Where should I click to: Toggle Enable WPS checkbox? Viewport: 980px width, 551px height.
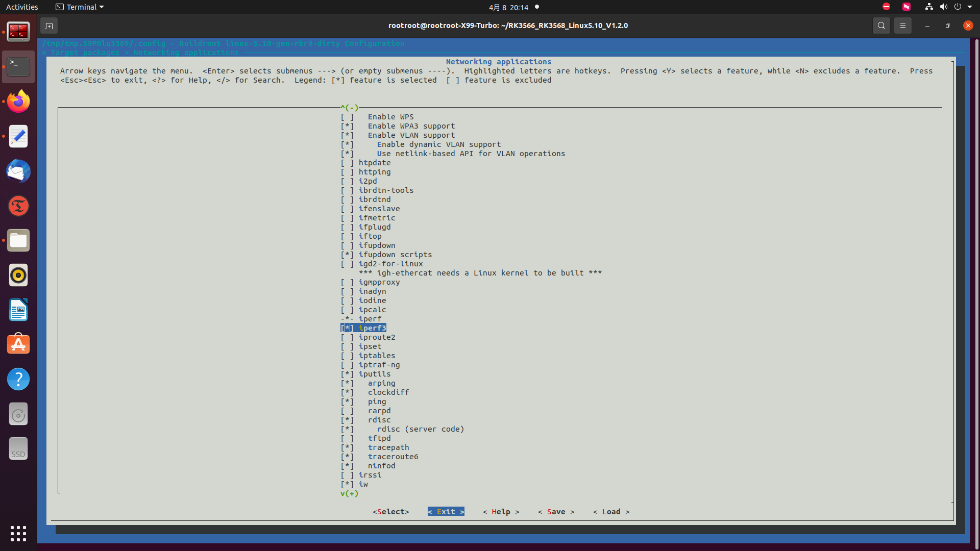[347, 117]
